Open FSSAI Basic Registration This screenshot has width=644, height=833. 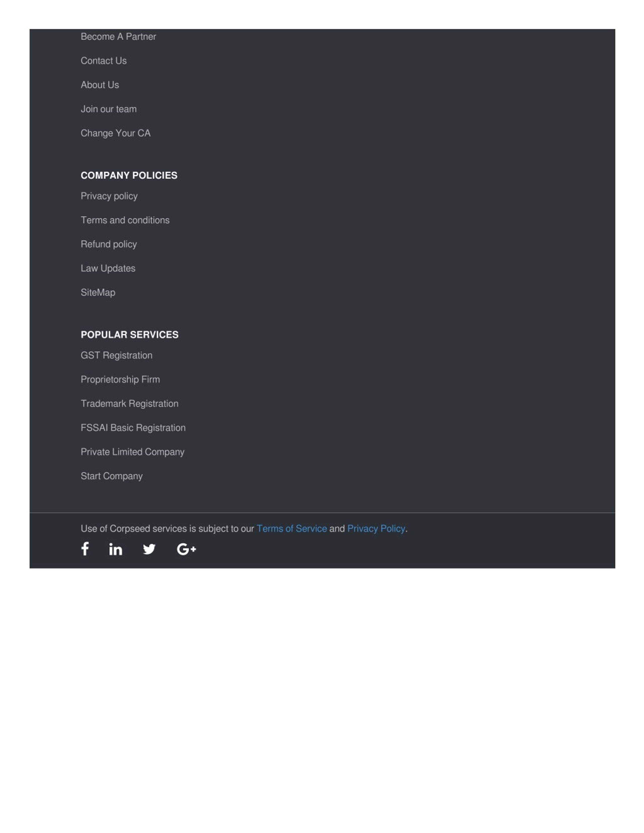[x=133, y=427]
